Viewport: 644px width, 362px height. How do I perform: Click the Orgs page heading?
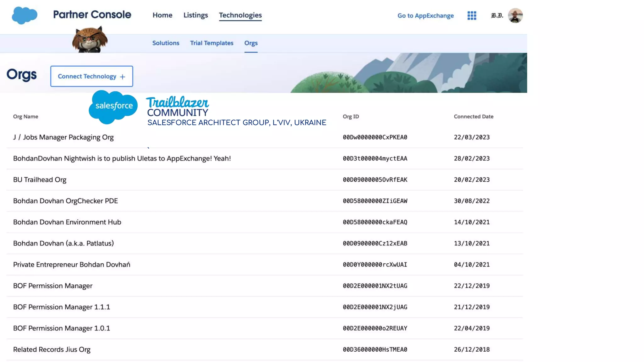pyautogui.click(x=21, y=75)
